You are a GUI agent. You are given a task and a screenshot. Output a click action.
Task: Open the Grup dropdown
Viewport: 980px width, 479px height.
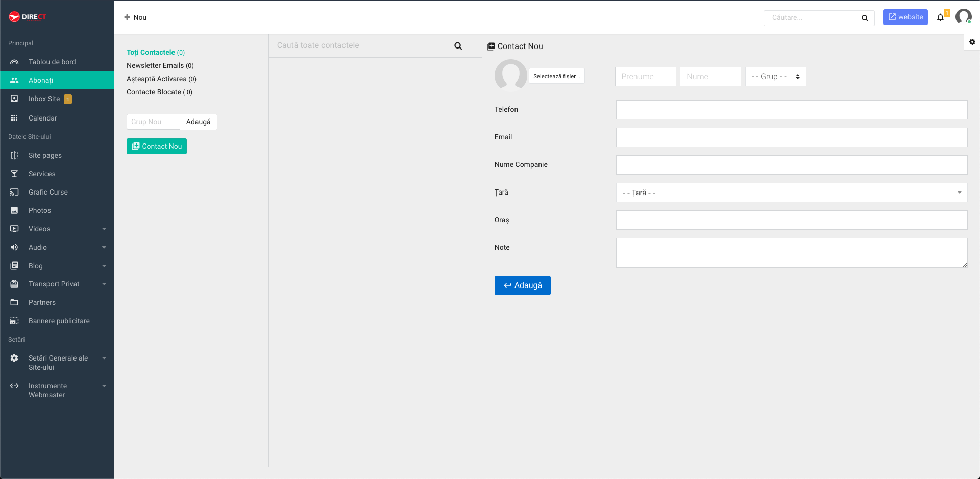[x=775, y=77]
